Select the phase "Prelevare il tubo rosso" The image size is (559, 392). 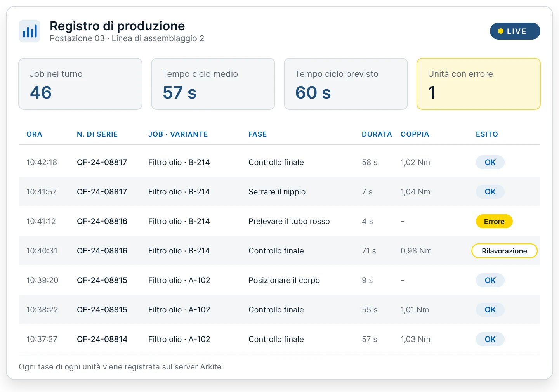(x=289, y=221)
